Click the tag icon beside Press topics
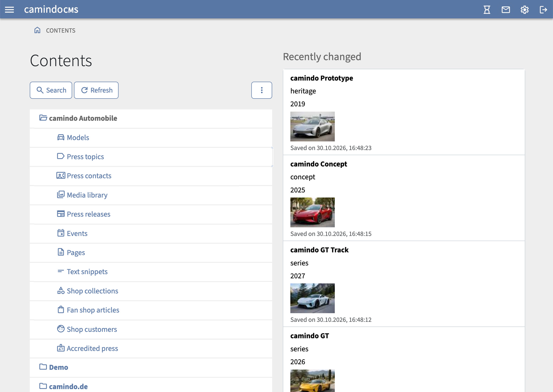 [61, 156]
